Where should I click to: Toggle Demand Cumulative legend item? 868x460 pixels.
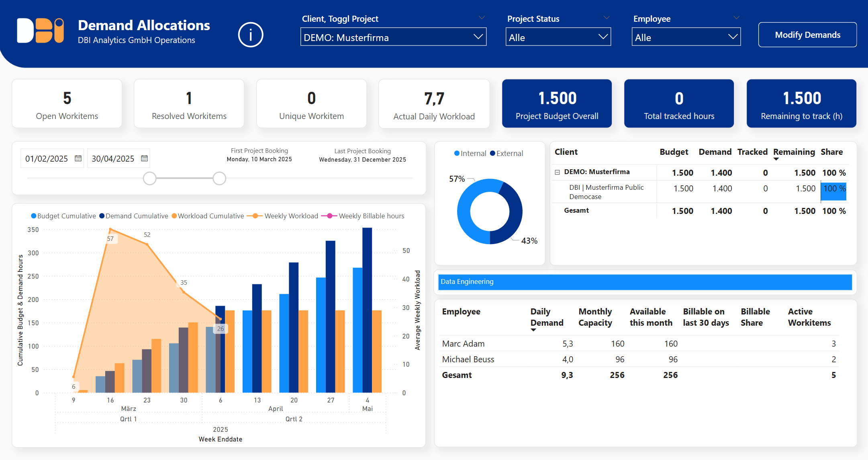pyautogui.click(x=134, y=216)
